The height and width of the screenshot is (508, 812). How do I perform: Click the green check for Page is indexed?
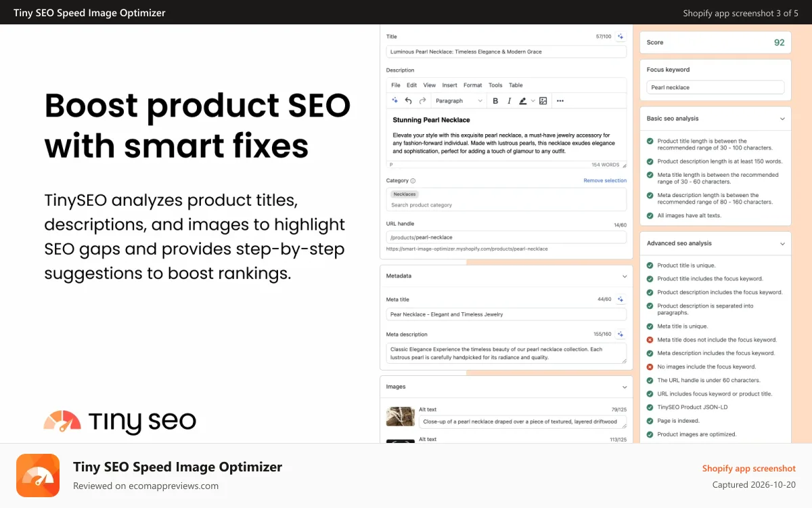650,421
